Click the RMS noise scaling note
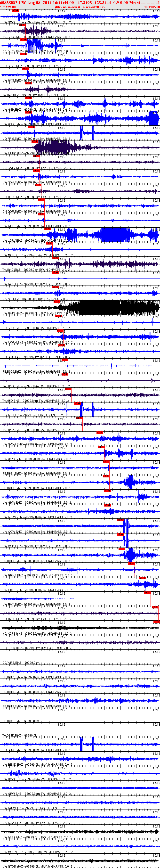This screenshot has height=868, width=160. pyautogui.click(x=80, y=7)
